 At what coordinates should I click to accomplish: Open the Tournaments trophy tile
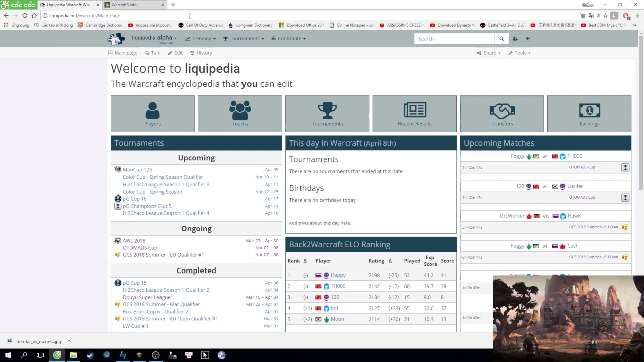[x=327, y=114]
